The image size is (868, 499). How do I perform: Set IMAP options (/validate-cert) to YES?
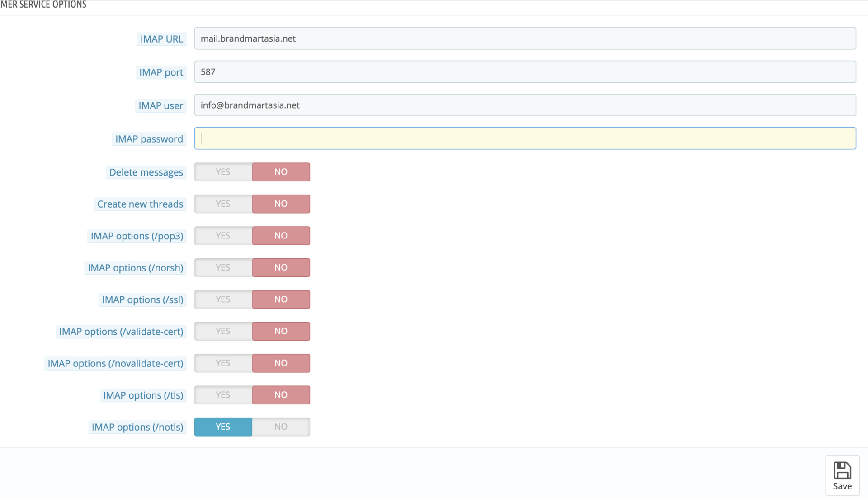(223, 331)
